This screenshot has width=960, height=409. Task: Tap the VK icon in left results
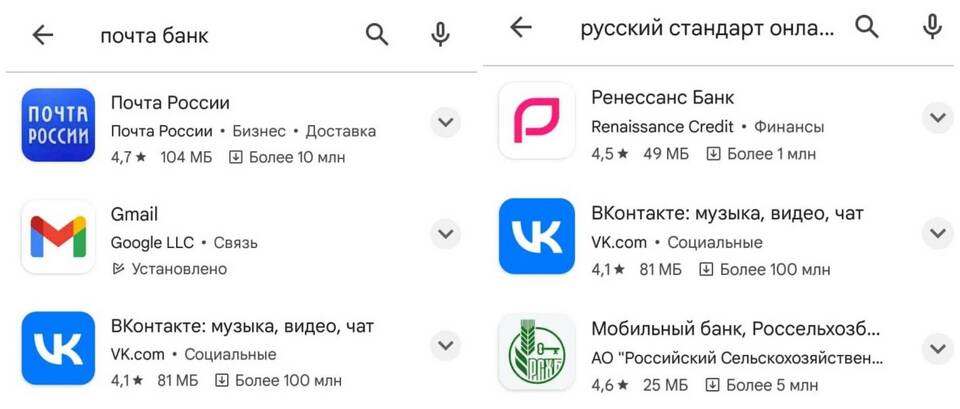[58, 348]
